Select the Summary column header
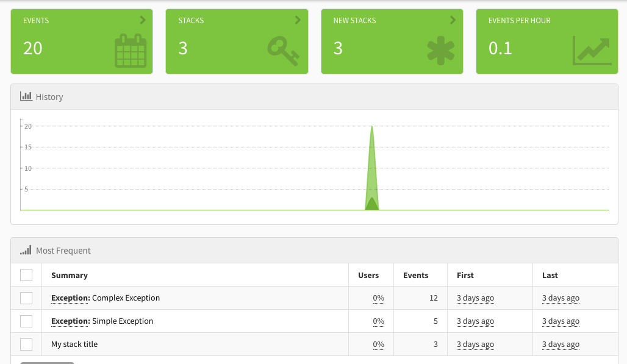 coord(69,275)
